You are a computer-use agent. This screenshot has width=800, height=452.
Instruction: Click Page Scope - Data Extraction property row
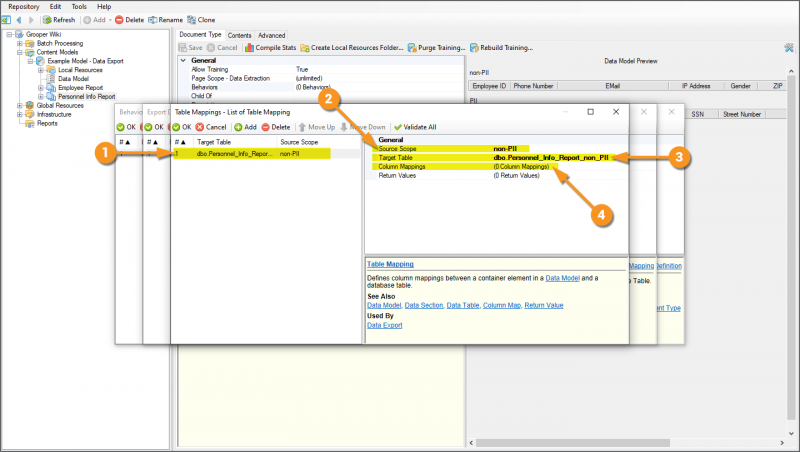[322, 78]
